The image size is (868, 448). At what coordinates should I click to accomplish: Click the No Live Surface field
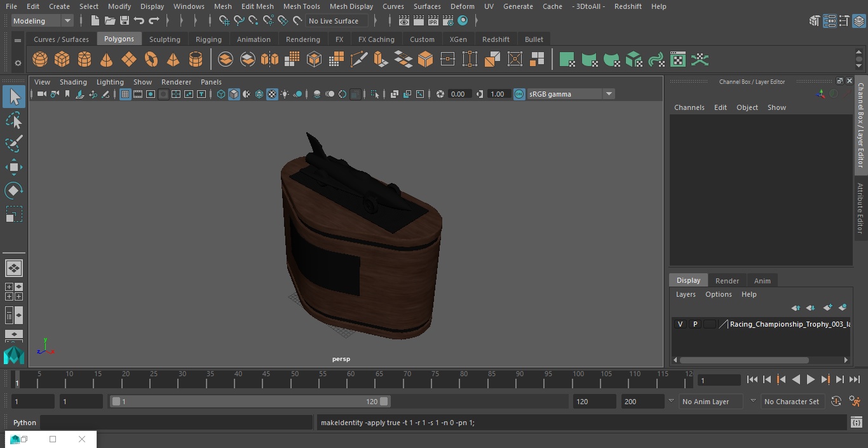click(x=337, y=21)
